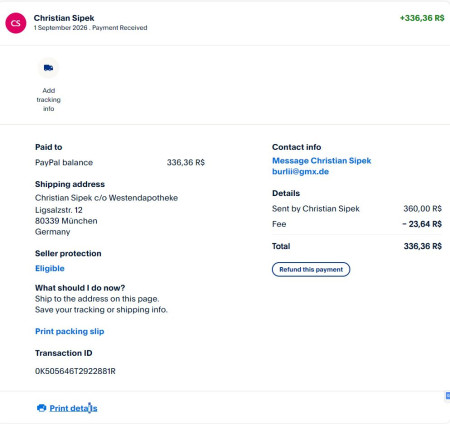This screenshot has width=450, height=431.
Task: Click Refund this payment button
Action: (x=311, y=269)
